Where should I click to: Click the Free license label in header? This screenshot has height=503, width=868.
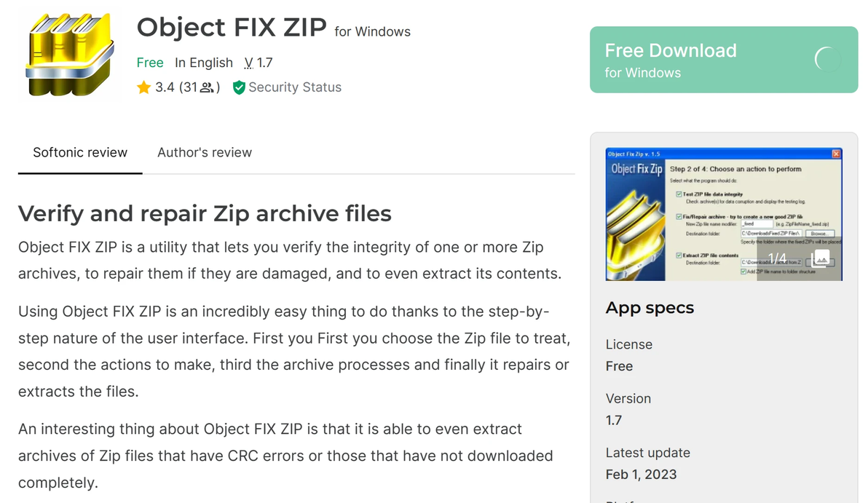tap(150, 63)
